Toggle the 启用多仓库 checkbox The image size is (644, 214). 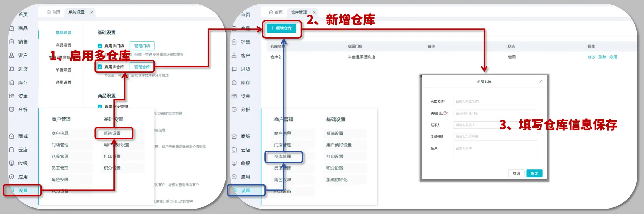[x=100, y=67]
